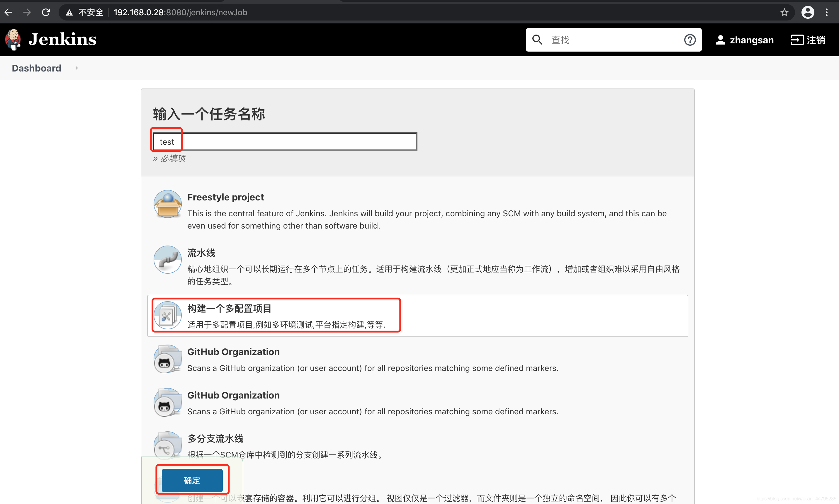839x504 pixels.
Task: Click the task name input containing test
Action: click(285, 142)
